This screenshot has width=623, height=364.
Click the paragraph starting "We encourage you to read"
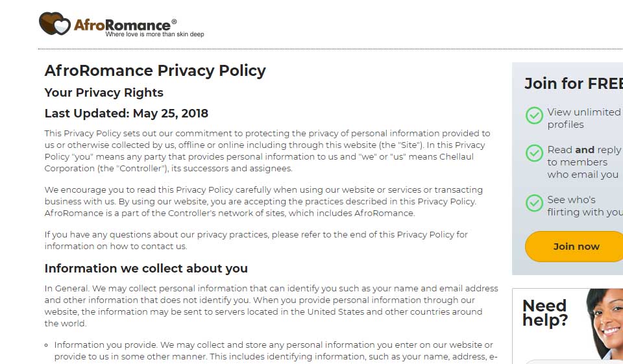tap(263, 201)
